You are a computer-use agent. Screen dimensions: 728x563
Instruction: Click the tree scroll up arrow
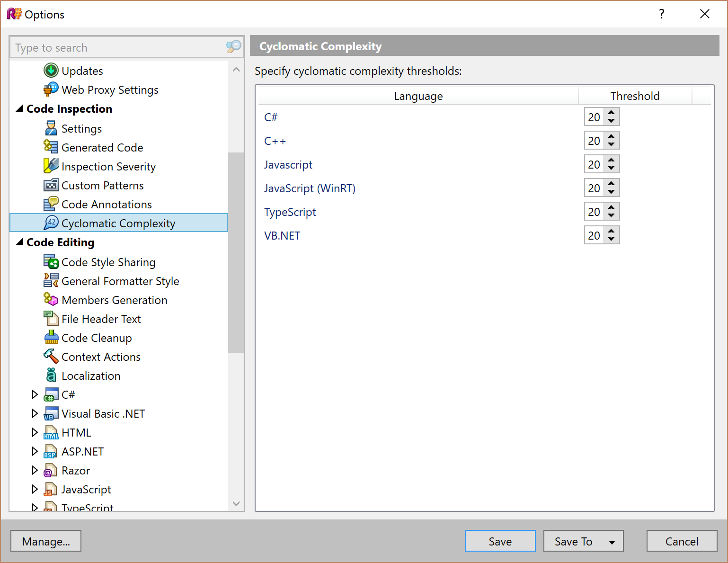(236, 69)
